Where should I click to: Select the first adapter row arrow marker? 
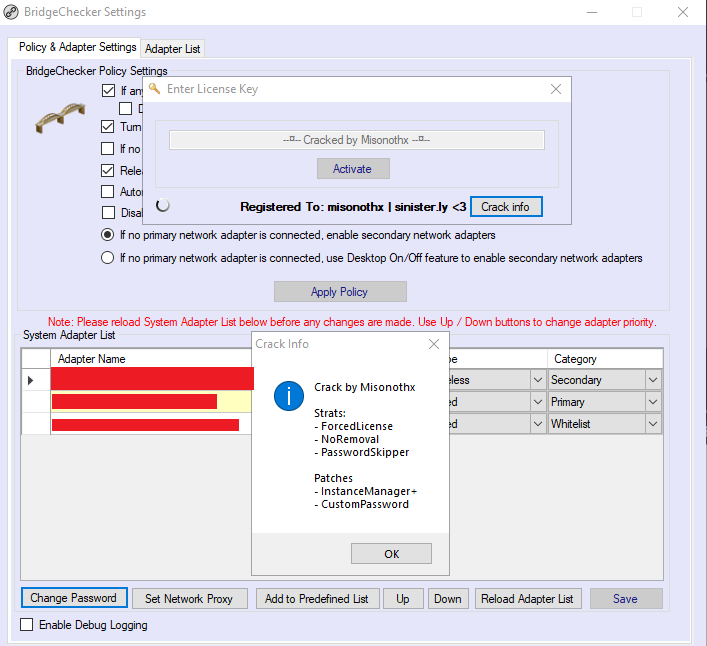(x=31, y=380)
